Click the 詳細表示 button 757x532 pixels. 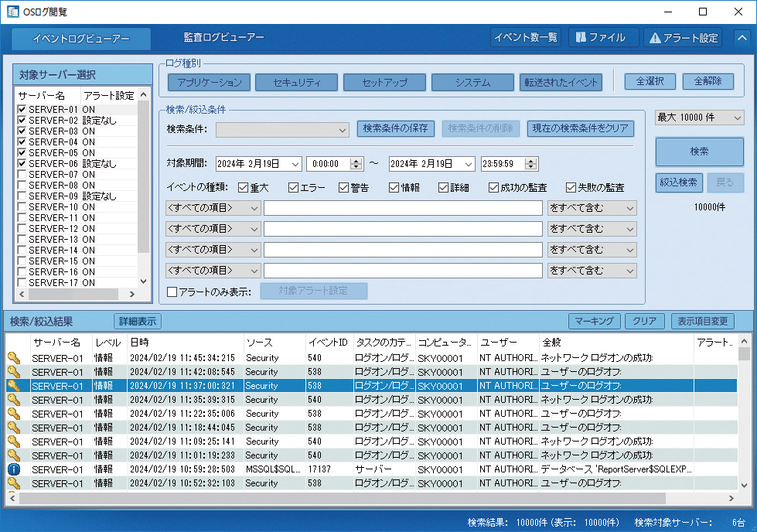click(138, 322)
